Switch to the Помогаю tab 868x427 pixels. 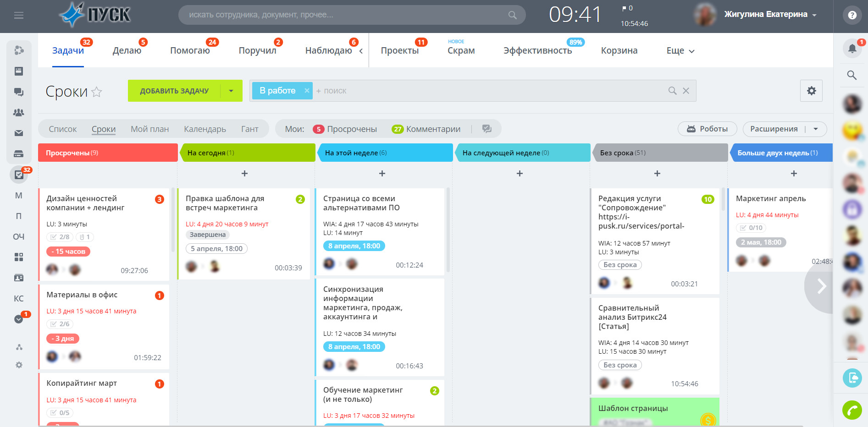190,50
